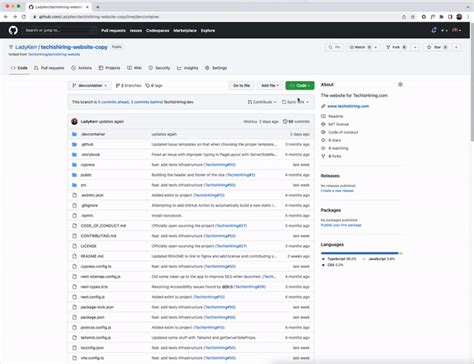Screen dimensions: 474x364
Task: Open the package.json file
Action: (x=92, y=317)
